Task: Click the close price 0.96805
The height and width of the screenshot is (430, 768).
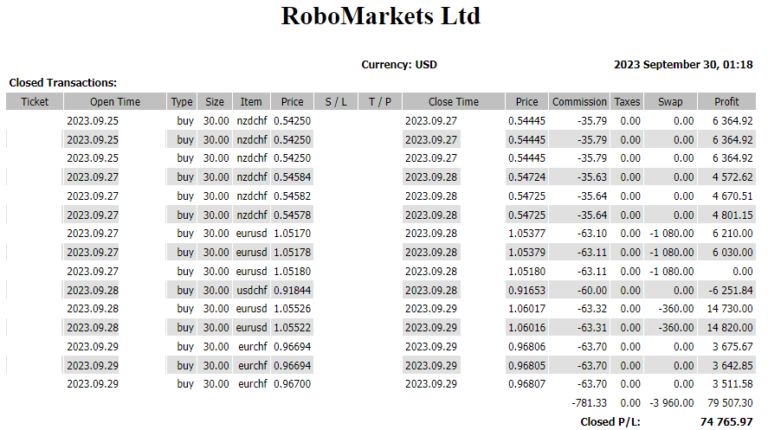Action: [527, 366]
